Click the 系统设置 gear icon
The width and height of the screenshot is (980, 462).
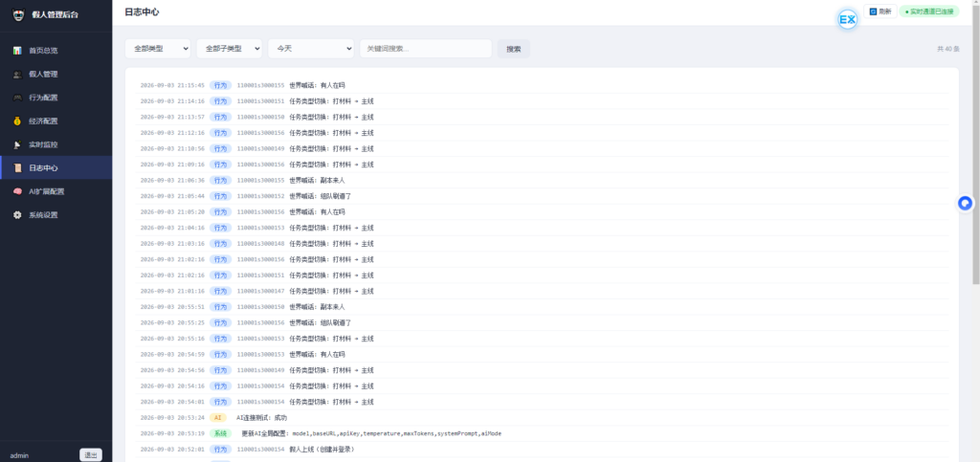pos(17,215)
